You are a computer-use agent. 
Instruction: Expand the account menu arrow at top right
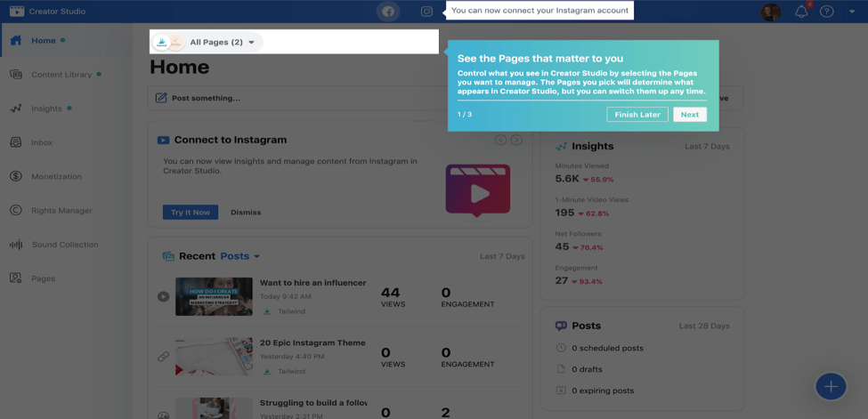tap(852, 12)
